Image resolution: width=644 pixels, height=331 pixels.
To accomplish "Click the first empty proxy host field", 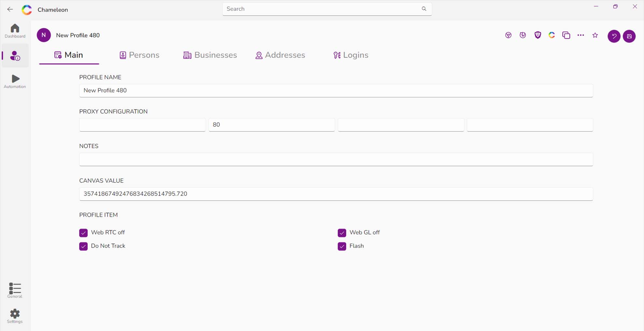I will [142, 125].
